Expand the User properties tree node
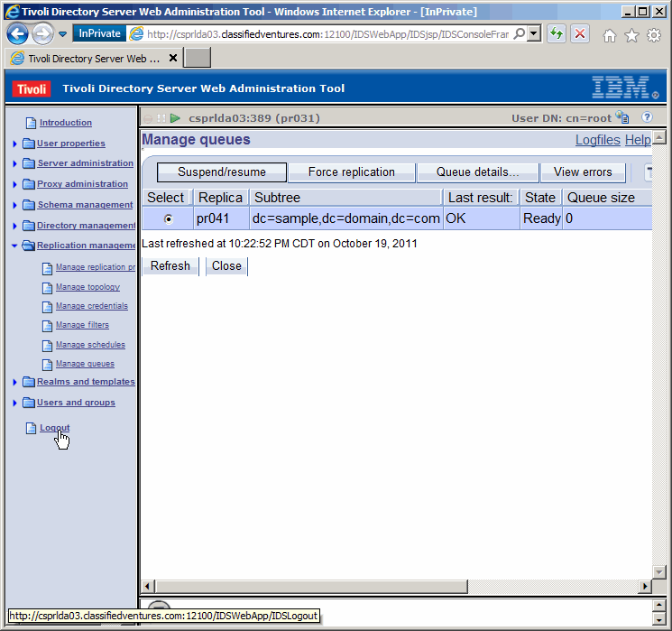Viewport: 672px width, 631px height. pos(15,144)
